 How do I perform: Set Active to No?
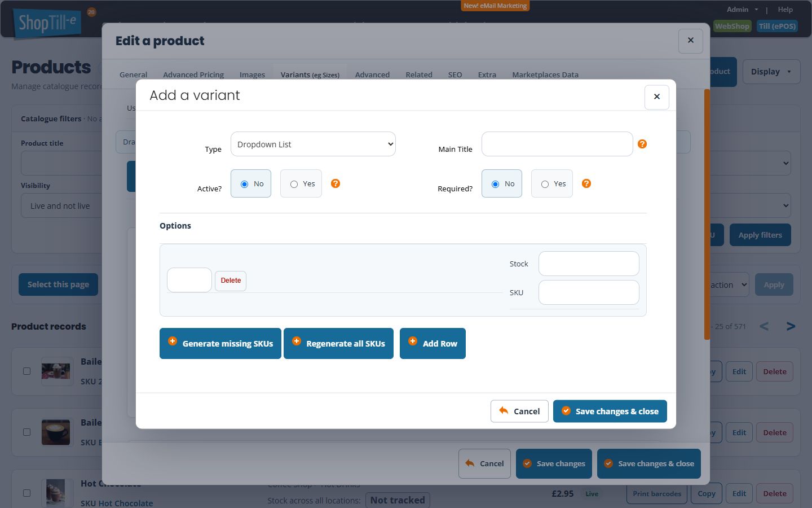(251, 183)
